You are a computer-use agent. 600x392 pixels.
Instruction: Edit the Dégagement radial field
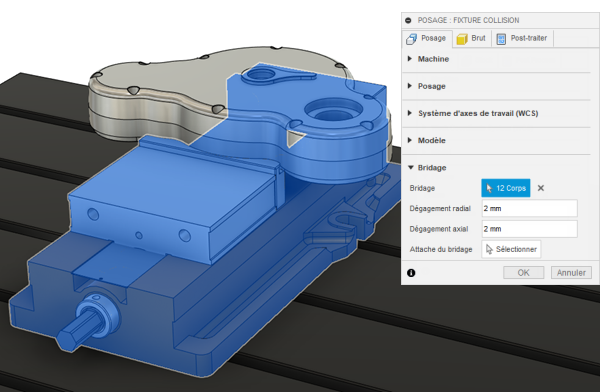(x=530, y=209)
